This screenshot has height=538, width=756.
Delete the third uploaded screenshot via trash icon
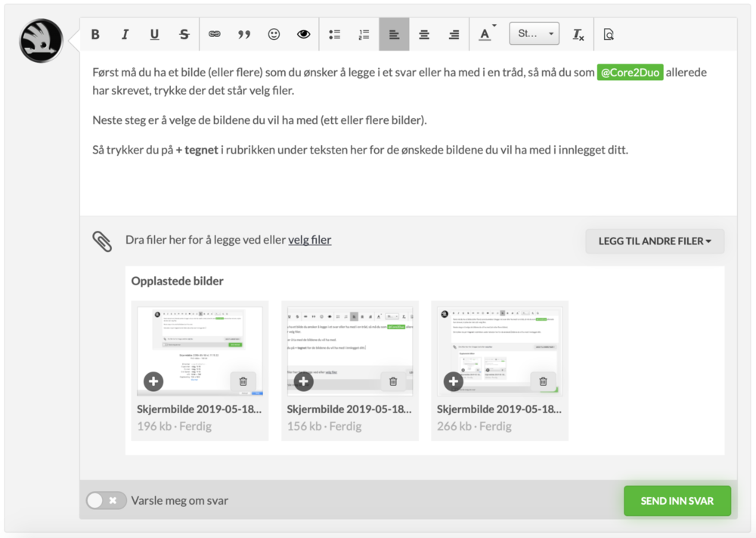click(x=543, y=381)
